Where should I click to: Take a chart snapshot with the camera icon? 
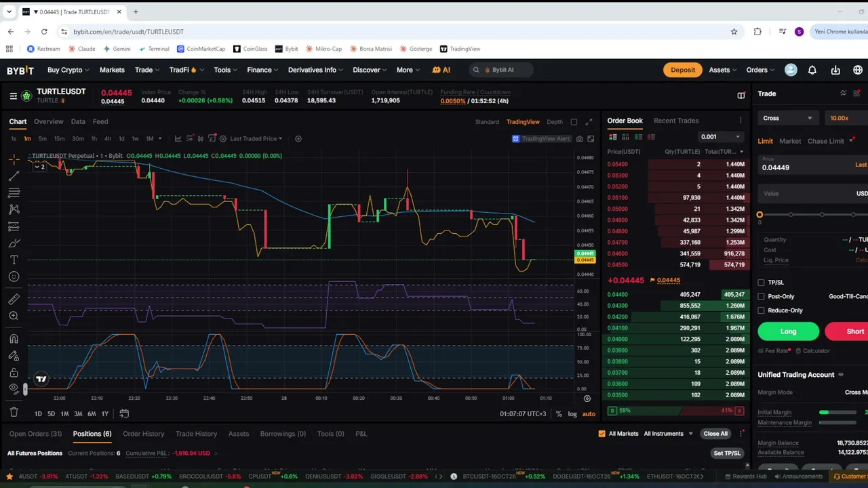pyautogui.click(x=579, y=139)
